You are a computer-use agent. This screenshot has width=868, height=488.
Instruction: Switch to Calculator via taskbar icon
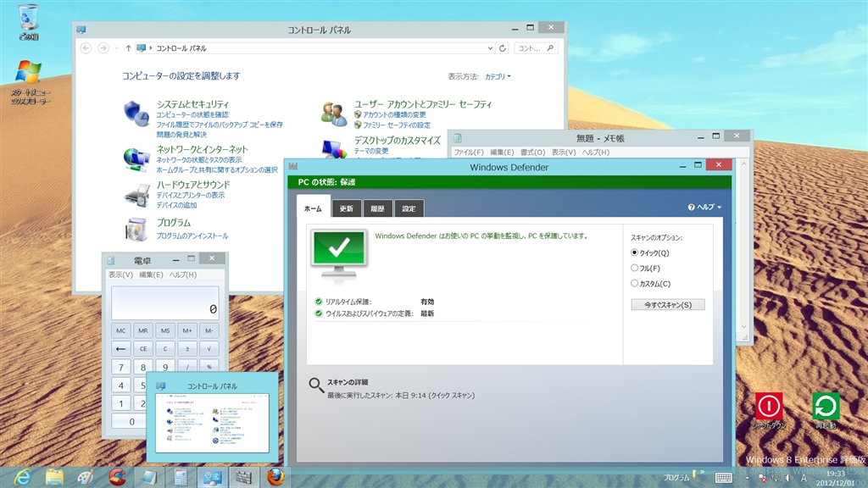[x=181, y=477]
